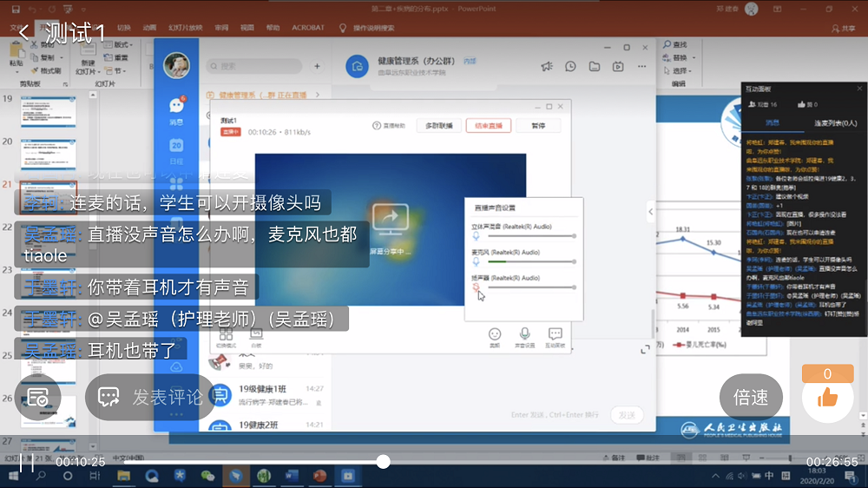Open 声音设置 microphone icon in live window
The width and height of the screenshot is (868, 488).
(x=524, y=337)
